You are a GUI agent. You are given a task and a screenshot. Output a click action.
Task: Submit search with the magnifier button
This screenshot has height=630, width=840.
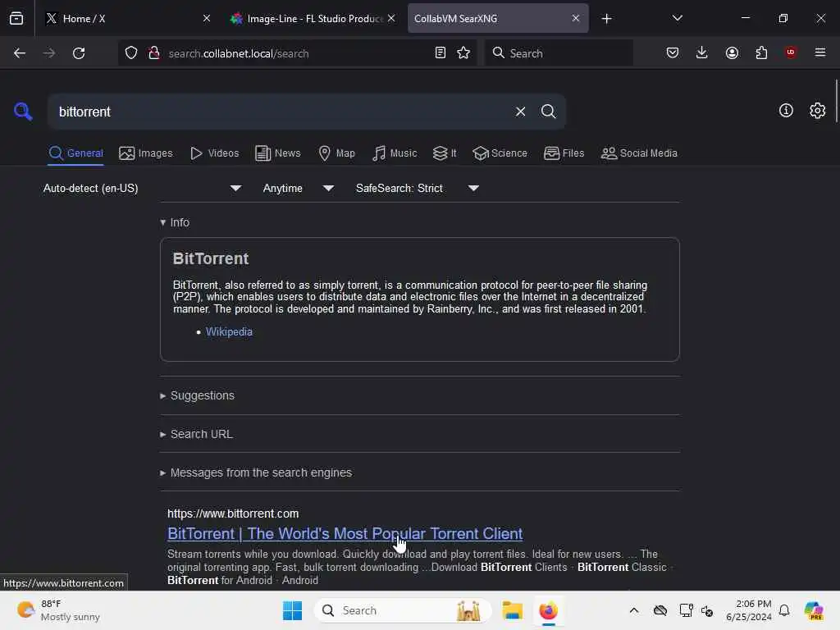(x=548, y=112)
